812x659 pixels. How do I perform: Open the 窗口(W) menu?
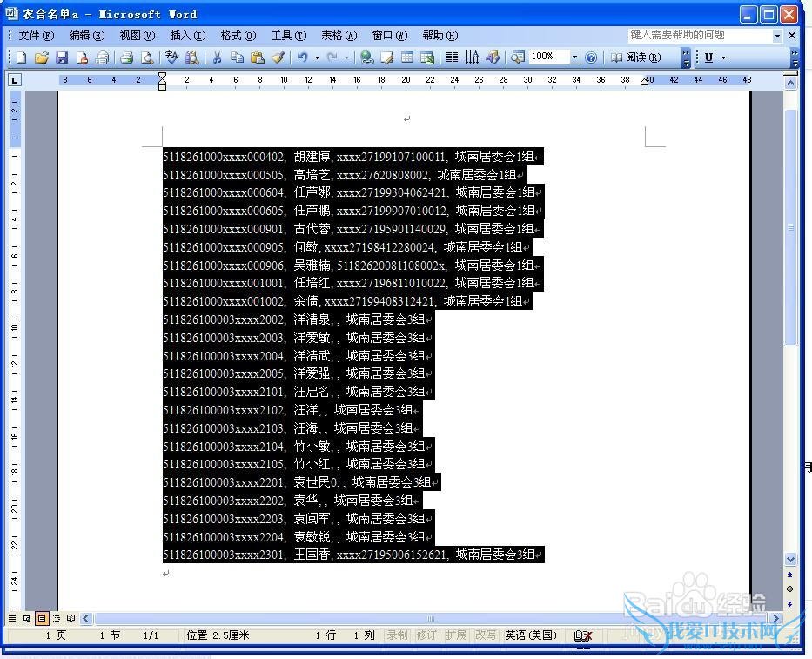click(x=390, y=36)
